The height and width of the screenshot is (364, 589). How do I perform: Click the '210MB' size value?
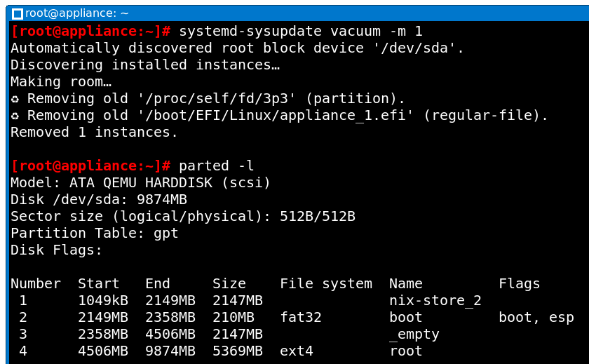point(233,318)
